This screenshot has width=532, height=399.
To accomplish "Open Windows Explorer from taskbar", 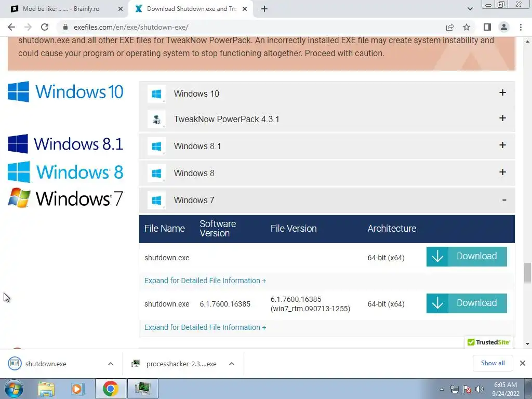I will click(x=46, y=389).
